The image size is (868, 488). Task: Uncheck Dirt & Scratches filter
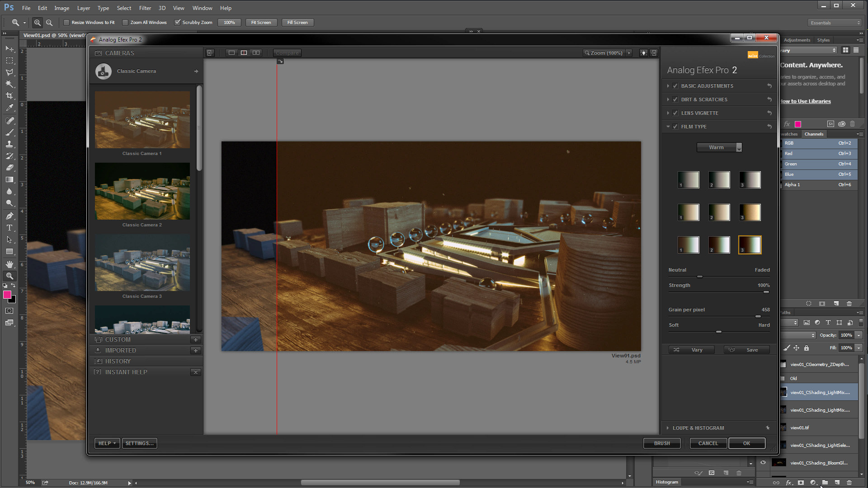[675, 99]
